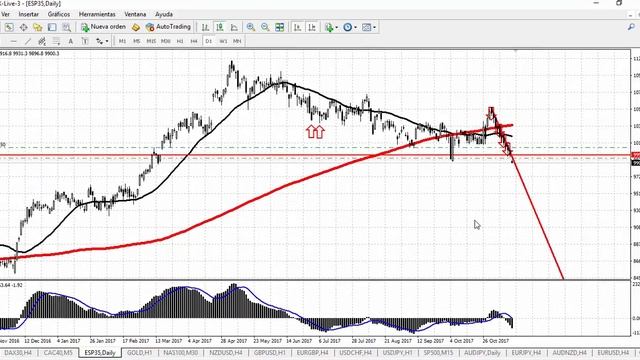Switch timeframe to W1

point(223,41)
